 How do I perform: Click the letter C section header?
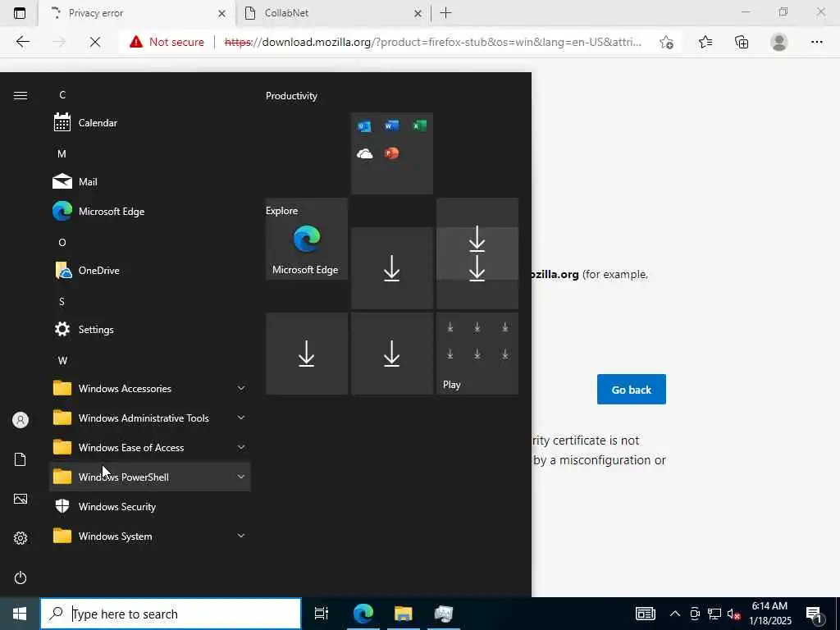coord(62,95)
